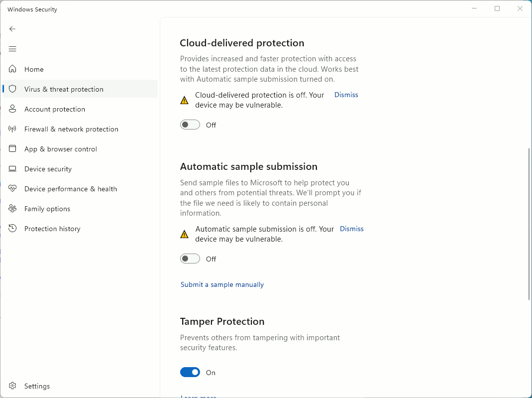Screen dimensions: 532x398
Task: Select Virus & threat protection menu item
Action: [x=80, y=89]
